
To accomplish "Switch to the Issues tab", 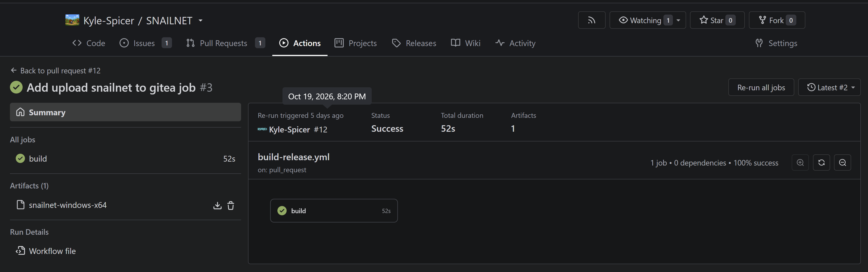I will (x=146, y=43).
